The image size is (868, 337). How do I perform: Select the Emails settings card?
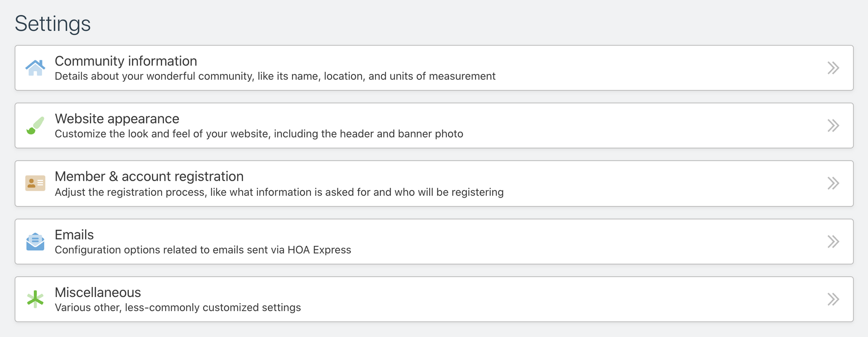point(434,241)
